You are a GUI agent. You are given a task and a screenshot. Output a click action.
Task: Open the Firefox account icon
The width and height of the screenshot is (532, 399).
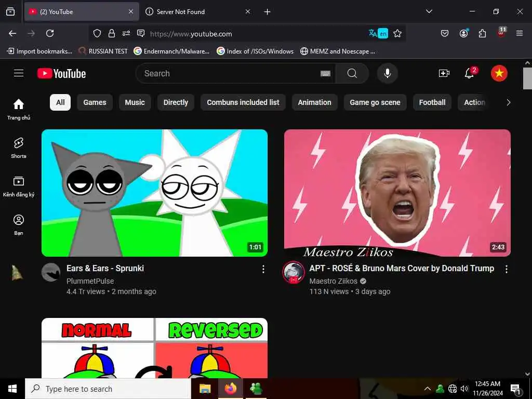point(463,33)
